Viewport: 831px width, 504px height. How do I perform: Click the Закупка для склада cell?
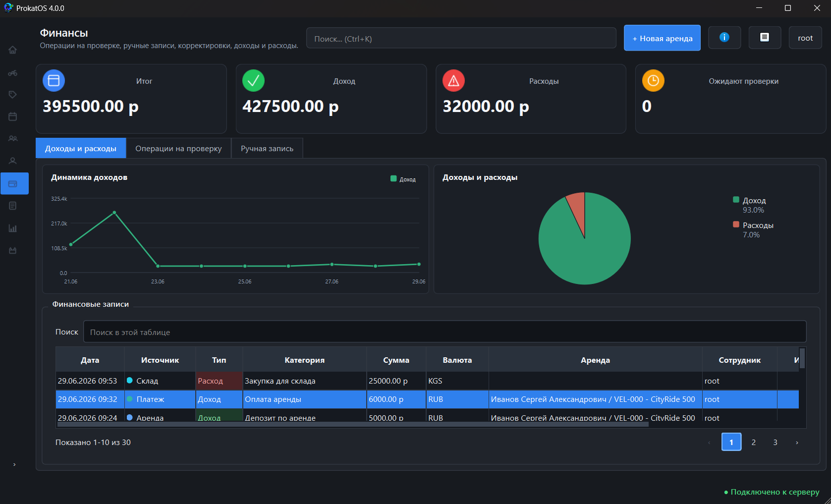click(305, 381)
